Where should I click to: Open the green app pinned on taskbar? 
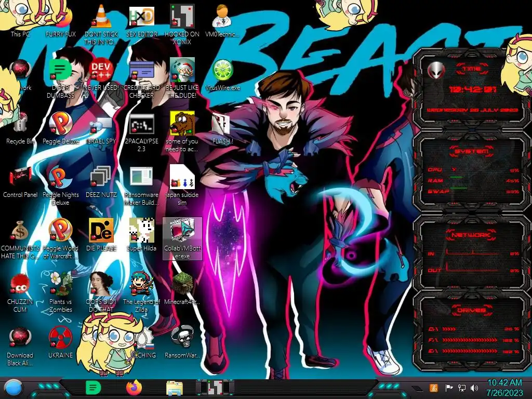tap(94, 388)
